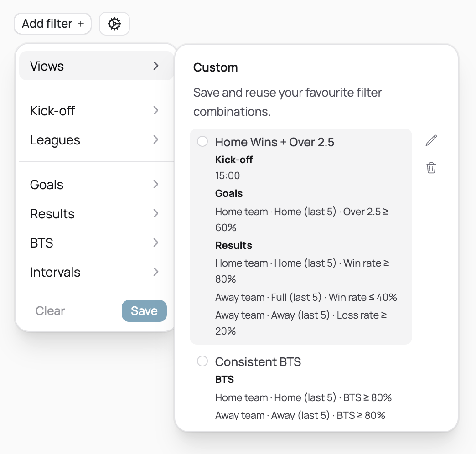Viewport: 476px width, 454px height.
Task: Click the settings gear icon button
Action: tap(114, 24)
